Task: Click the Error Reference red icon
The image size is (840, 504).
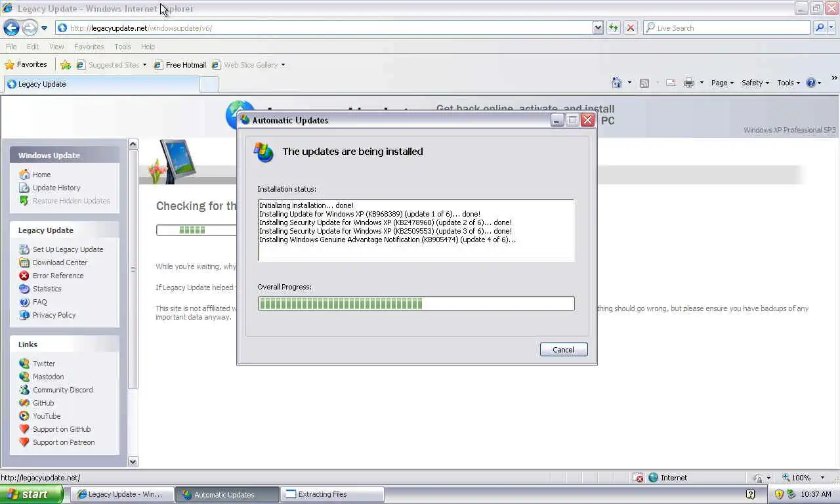Action: coord(24,276)
